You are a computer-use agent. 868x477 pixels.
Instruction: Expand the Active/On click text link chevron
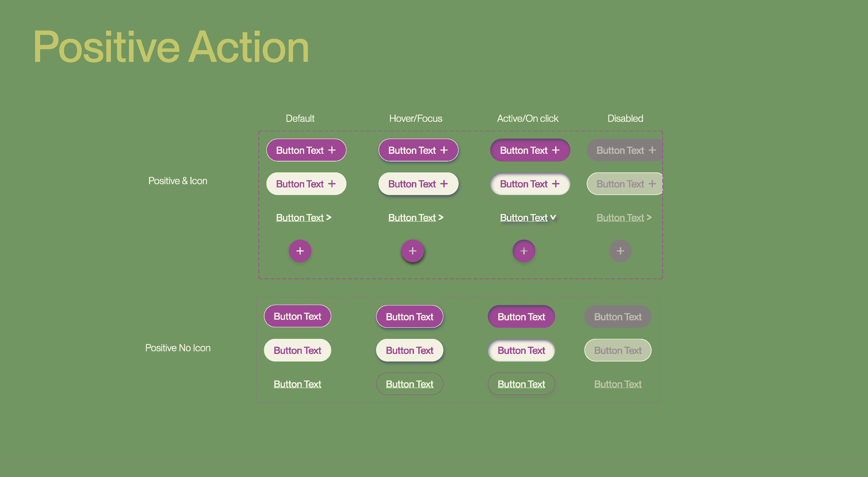pos(553,217)
